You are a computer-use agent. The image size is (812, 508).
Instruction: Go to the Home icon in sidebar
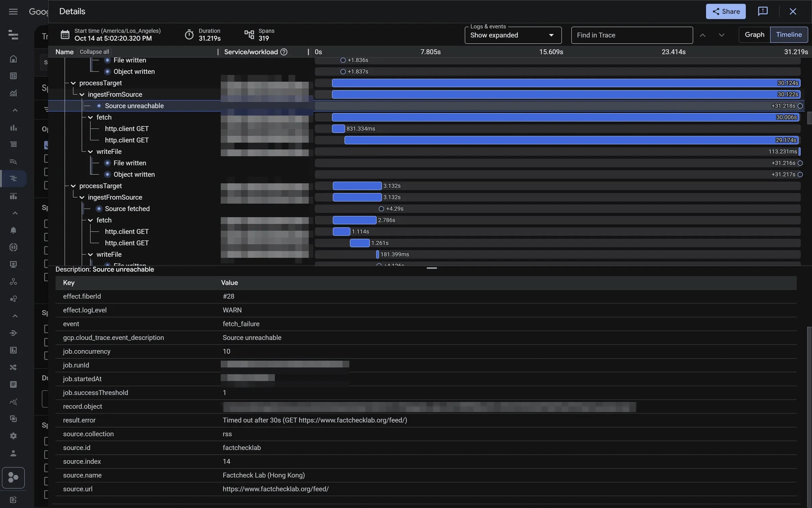point(13,59)
